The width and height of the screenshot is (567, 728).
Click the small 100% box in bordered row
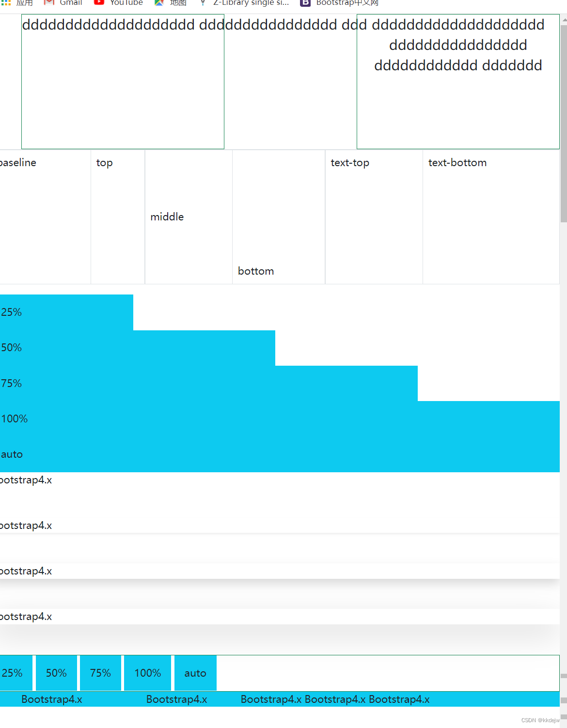click(147, 673)
